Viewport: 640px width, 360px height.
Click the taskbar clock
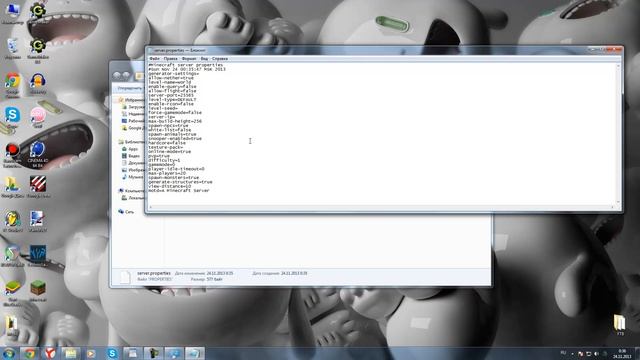tap(622, 353)
